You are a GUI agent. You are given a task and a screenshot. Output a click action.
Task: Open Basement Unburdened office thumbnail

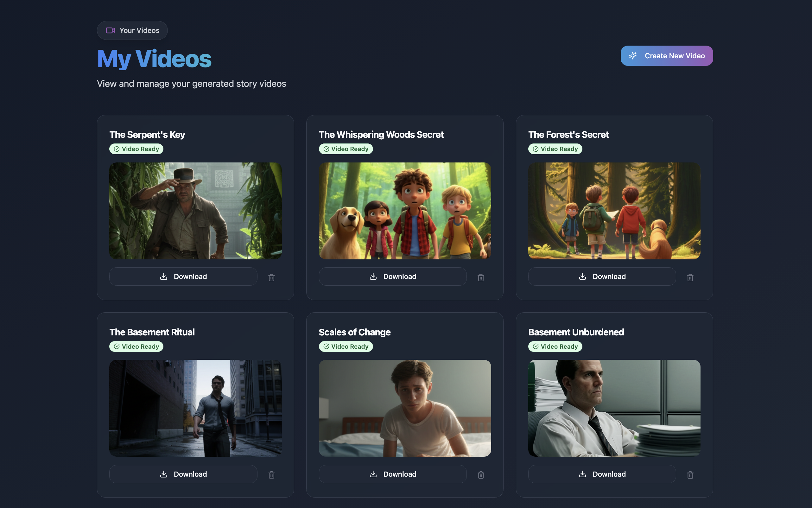tap(614, 408)
